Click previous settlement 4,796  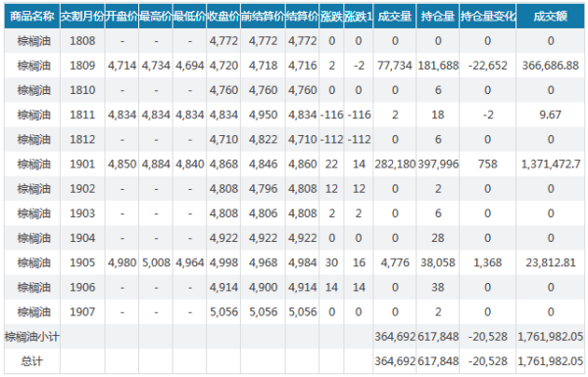click(x=263, y=189)
